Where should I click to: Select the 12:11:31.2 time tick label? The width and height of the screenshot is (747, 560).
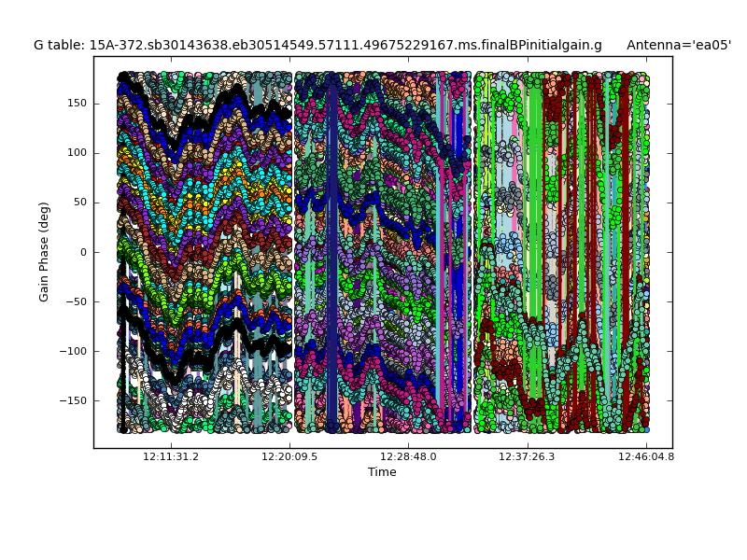[x=170, y=457]
